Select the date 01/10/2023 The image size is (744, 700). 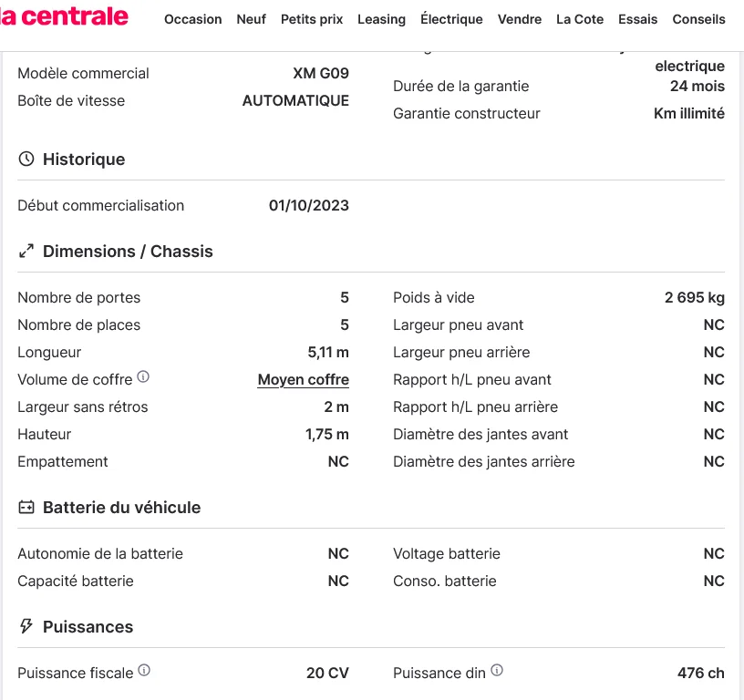[x=309, y=206]
